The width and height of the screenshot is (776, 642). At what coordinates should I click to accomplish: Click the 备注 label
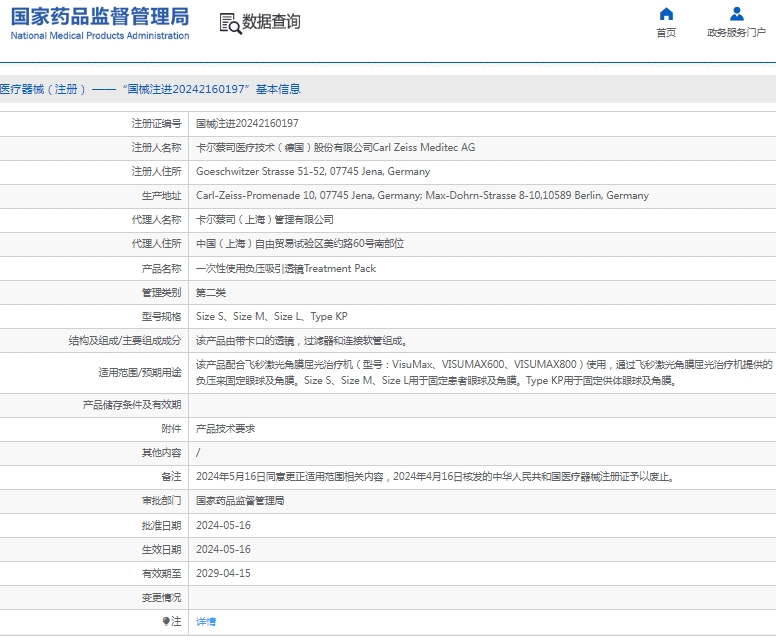click(171, 477)
